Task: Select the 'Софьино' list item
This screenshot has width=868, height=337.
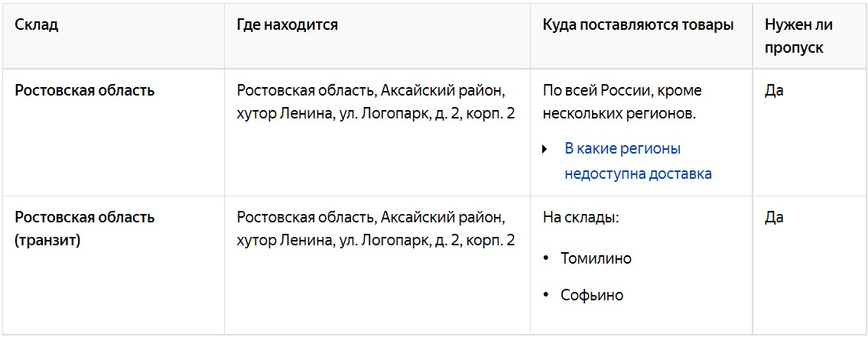Action: tap(592, 296)
